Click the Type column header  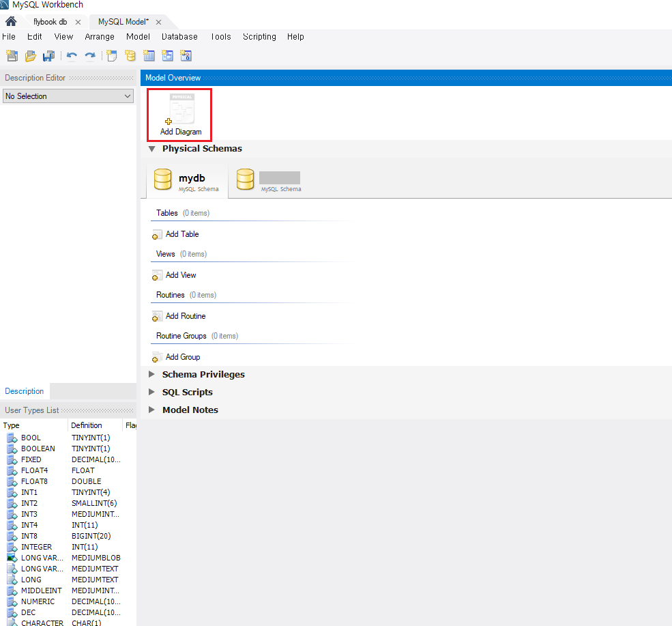pos(34,425)
